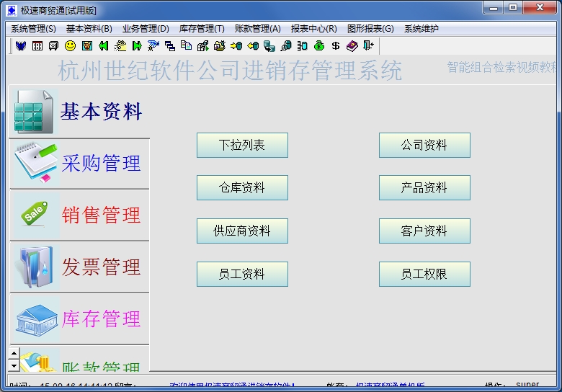Open the 账款管理(A) menu in menu bar
This screenshot has width=562, height=392.
pyautogui.click(x=258, y=29)
